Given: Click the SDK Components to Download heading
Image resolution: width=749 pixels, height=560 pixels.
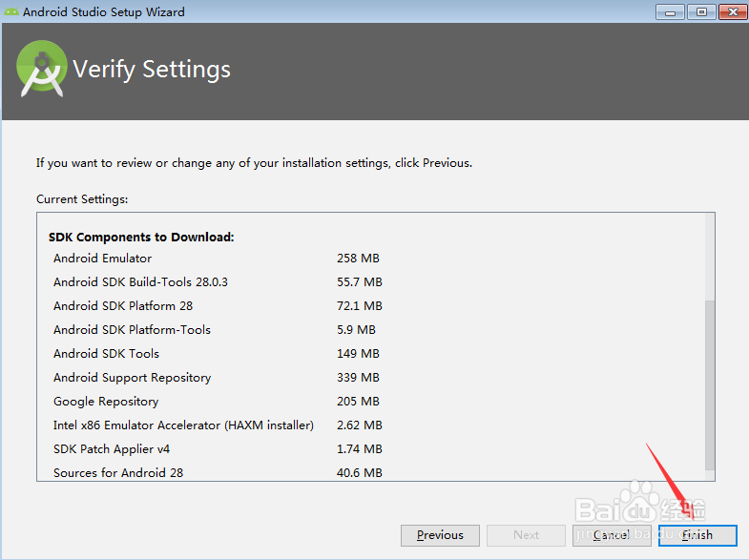Looking at the screenshot, I should coord(141,238).
